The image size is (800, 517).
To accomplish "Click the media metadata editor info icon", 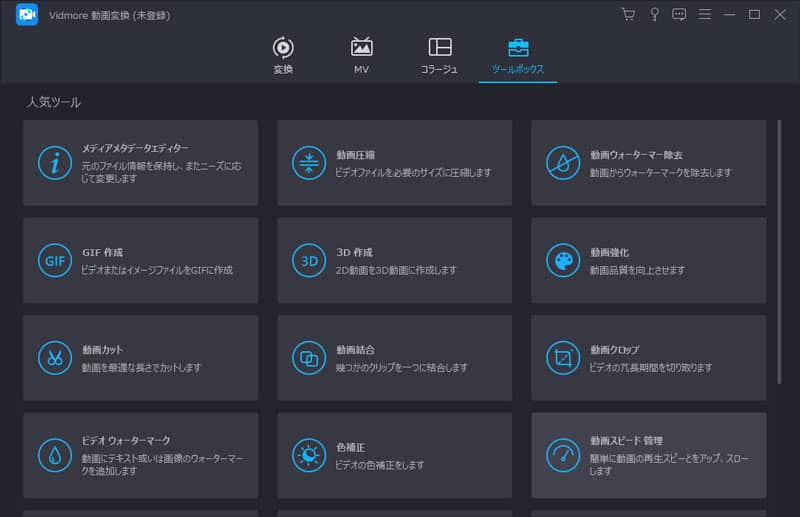I will (55, 163).
